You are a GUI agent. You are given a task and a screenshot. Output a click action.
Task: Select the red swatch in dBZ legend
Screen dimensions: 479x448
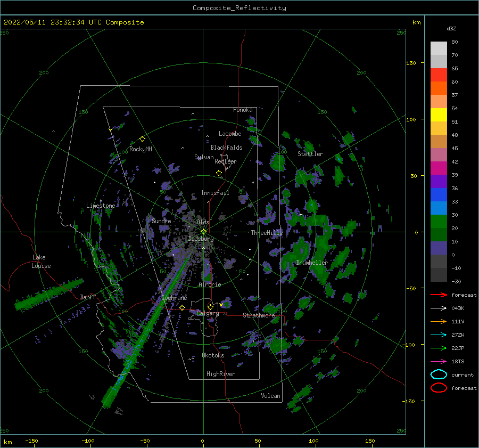click(x=439, y=75)
